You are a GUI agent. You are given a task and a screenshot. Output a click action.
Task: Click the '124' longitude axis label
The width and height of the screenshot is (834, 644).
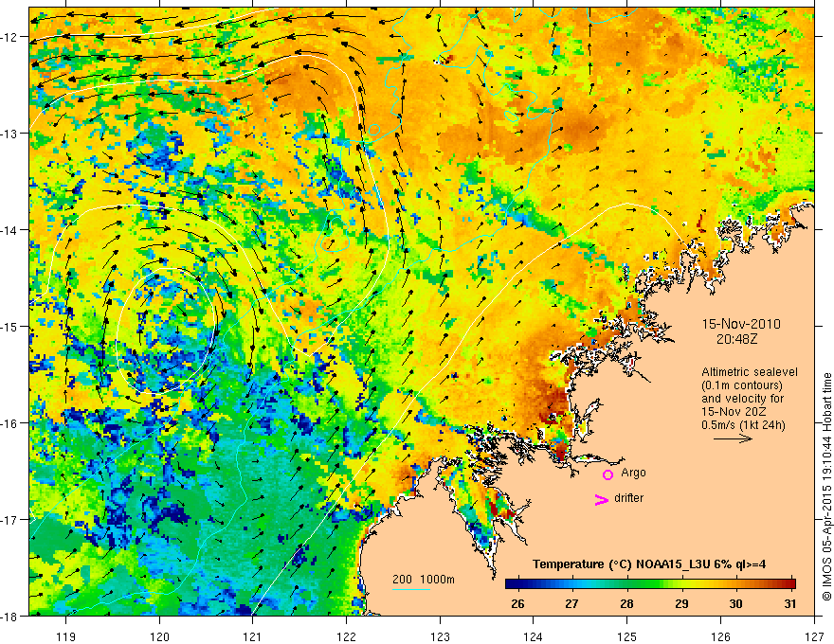pyautogui.click(x=534, y=636)
